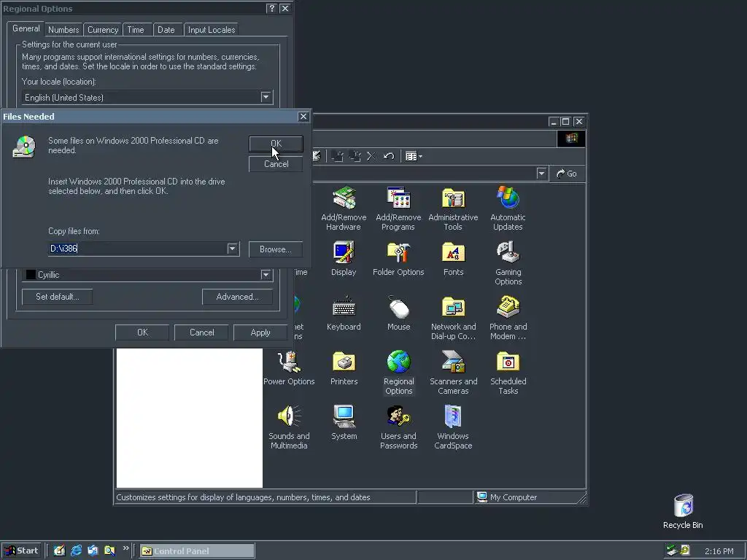Screen dimensions: 747x560
Task: Switch to the Currency tab
Action: coord(102,29)
